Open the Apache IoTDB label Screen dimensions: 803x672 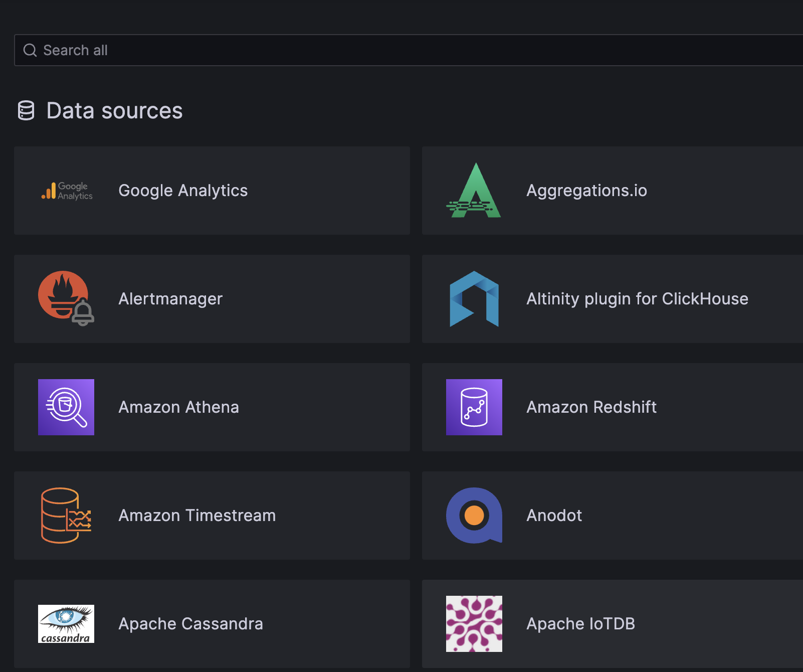pyautogui.click(x=580, y=624)
